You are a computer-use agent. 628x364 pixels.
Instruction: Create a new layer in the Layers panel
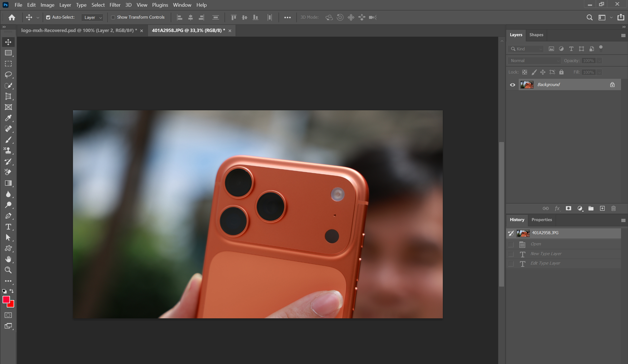point(602,208)
